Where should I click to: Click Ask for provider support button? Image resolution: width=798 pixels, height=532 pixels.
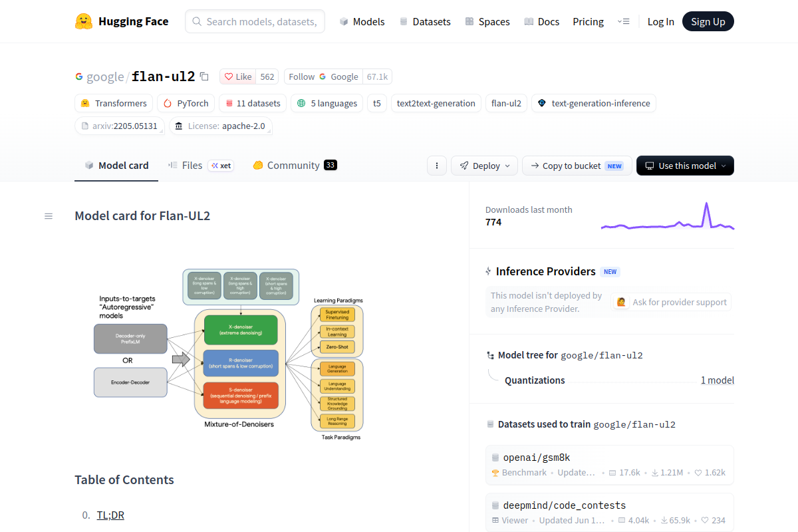pyautogui.click(x=671, y=302)
